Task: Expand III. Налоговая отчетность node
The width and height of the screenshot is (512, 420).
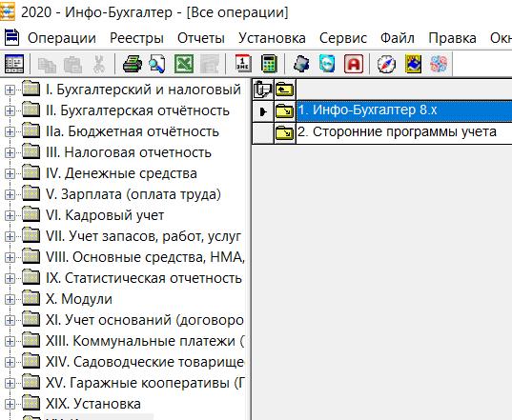Action: coord(10,152)
